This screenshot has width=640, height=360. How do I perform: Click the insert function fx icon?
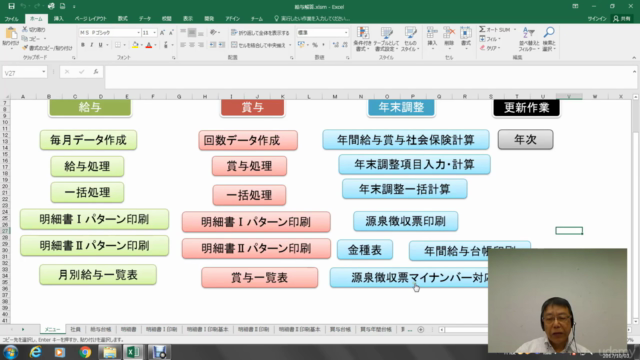pyautogui.click(x=96, y=72)
